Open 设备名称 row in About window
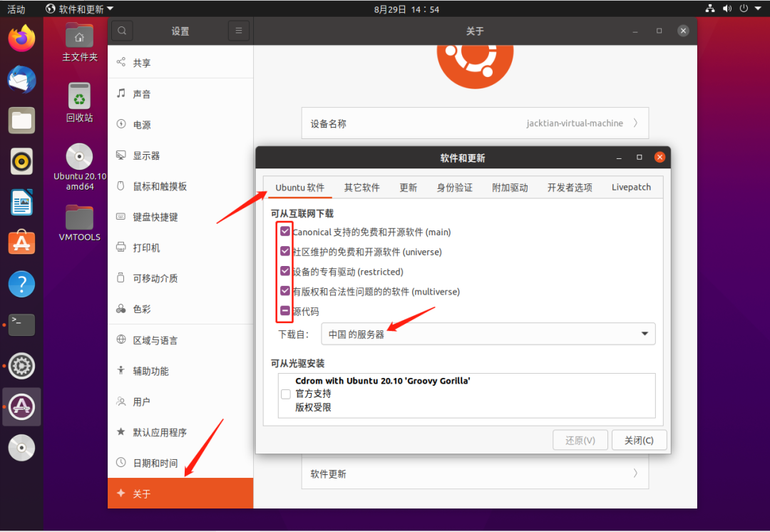This screenshot has width=770, height=532. [x=475, y=123]
